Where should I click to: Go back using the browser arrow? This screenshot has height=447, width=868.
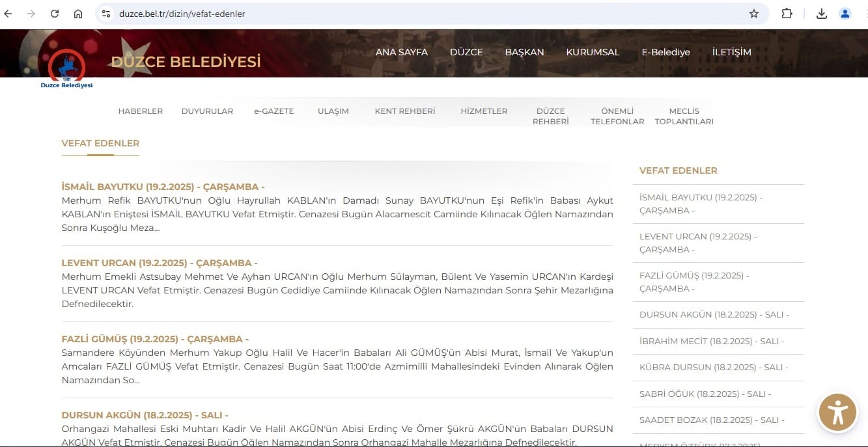point(8,14)
